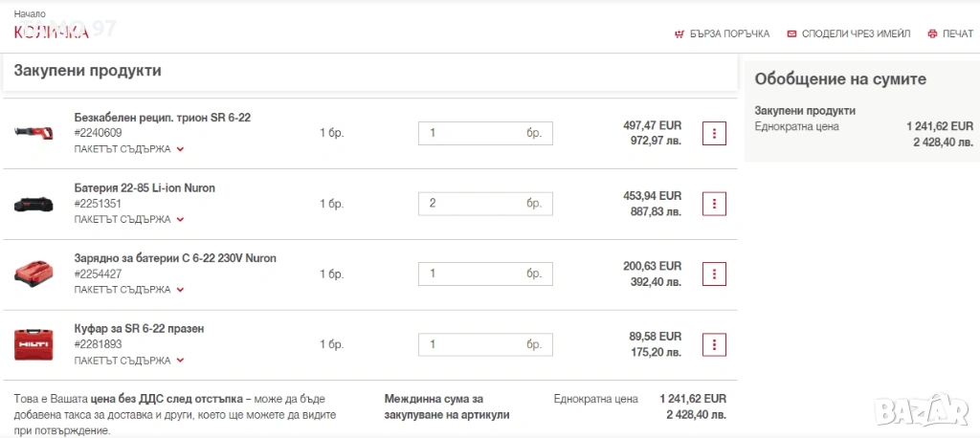Click the red Hilti case thumbnail
The width and height of the screenshot is (980, 438).
pos(34,344)
